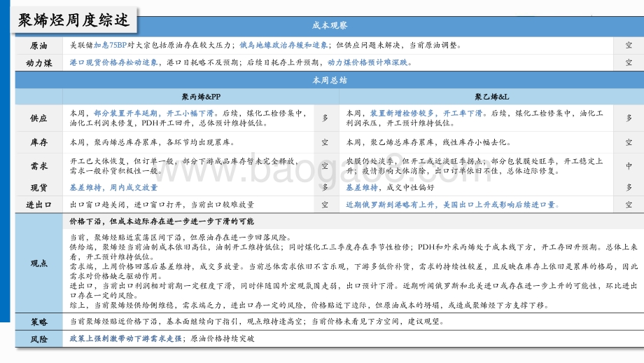Image resolution: width=644 pixels, height=363 pixels.
Task: Click the 动力煤 row label
Action: 38,63
